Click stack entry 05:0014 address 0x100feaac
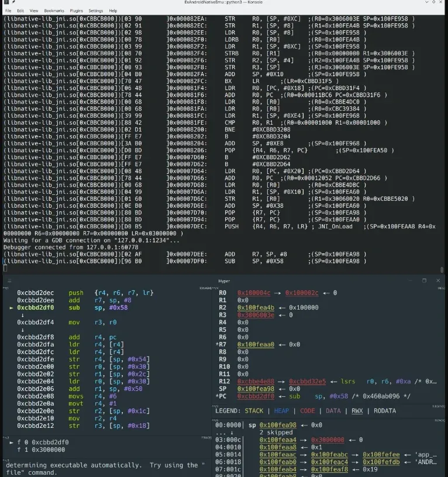The height and width of the screenshot is (477, 448). pyautogui.click(x=278, y=455)
